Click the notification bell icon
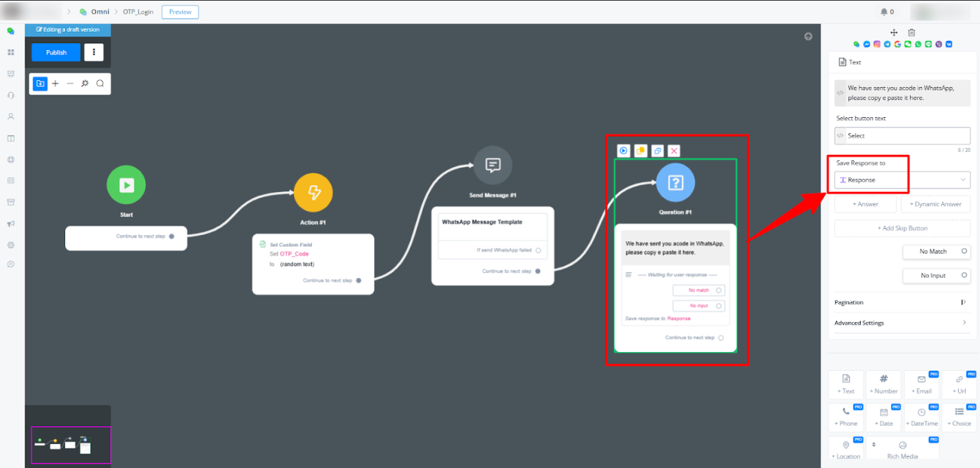Screen dimensions: 980x468 (883, 12)
